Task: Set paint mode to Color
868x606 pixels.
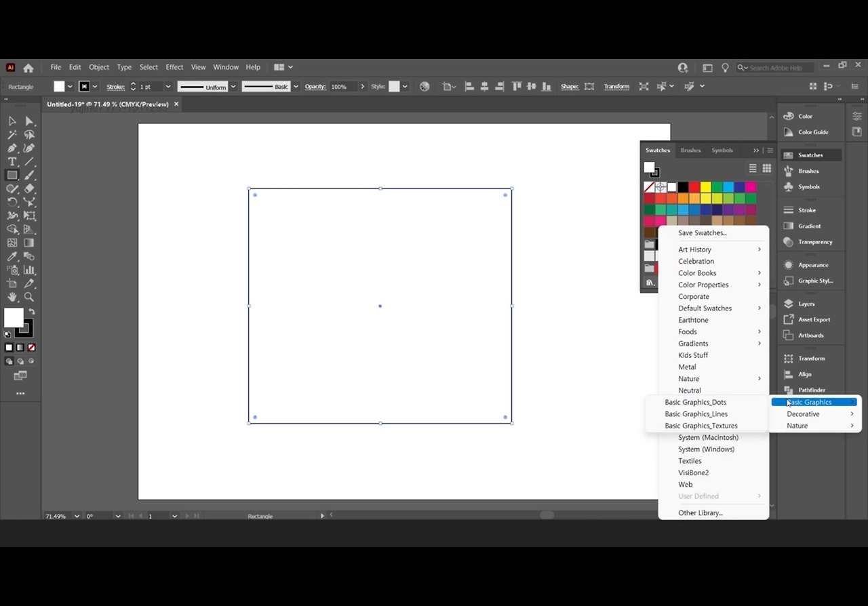Action: [9, 348]
